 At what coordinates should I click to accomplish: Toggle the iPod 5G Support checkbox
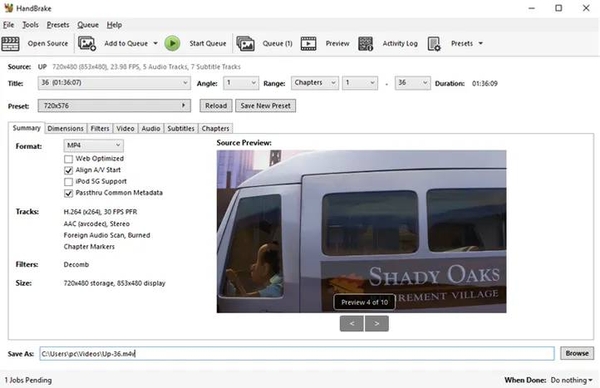68,182
